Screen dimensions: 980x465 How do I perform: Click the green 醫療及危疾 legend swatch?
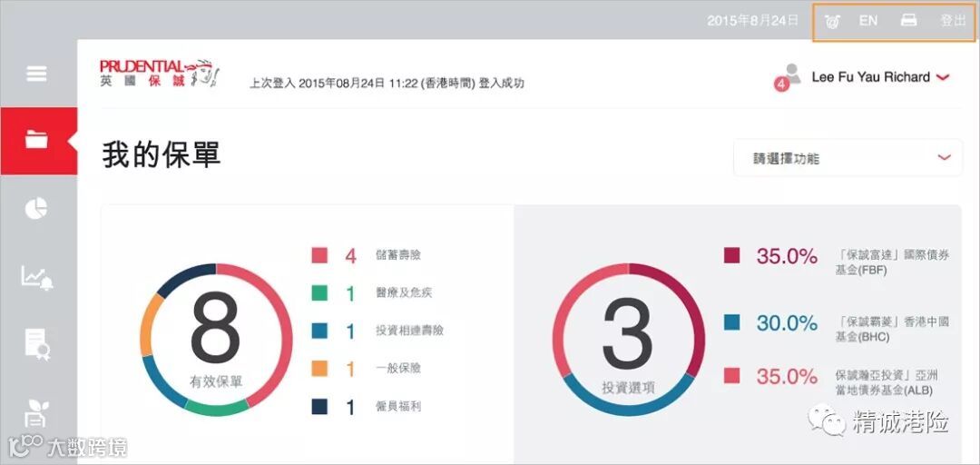[319, 292]
